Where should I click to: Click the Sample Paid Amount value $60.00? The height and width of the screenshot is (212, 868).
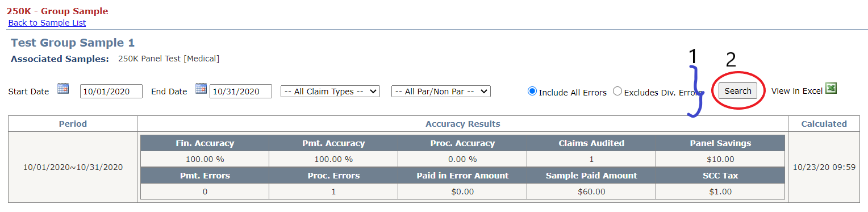(591, 192)
